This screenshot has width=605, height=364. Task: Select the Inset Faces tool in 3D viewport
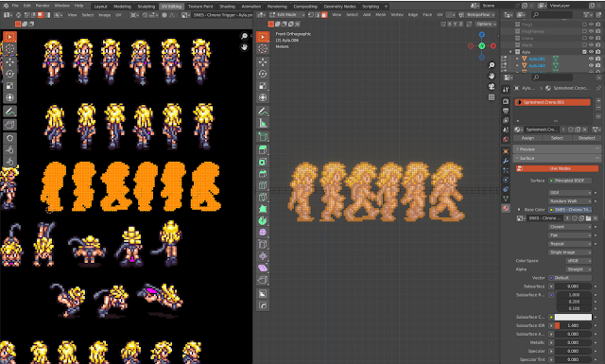263,162
